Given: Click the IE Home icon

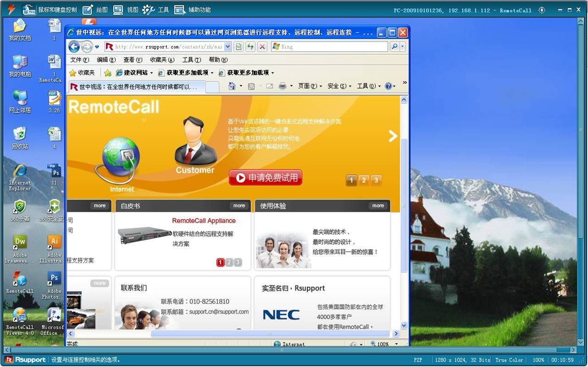Looking at the screenshot, I should (232, 86).
